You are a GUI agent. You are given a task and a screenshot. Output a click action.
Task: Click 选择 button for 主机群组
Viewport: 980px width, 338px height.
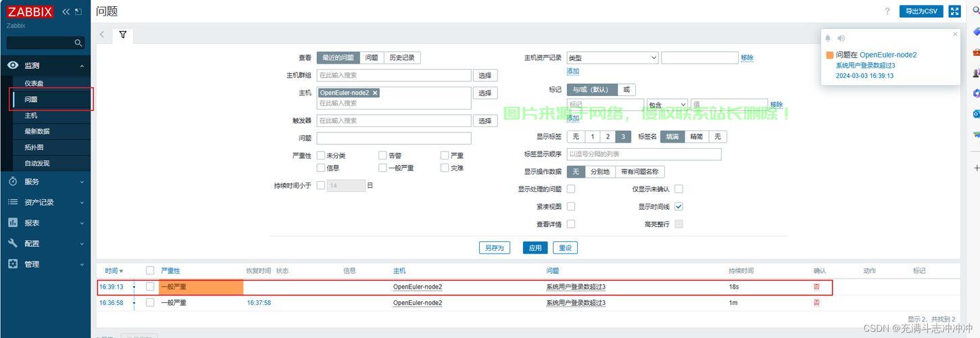[x=485, y=76]
